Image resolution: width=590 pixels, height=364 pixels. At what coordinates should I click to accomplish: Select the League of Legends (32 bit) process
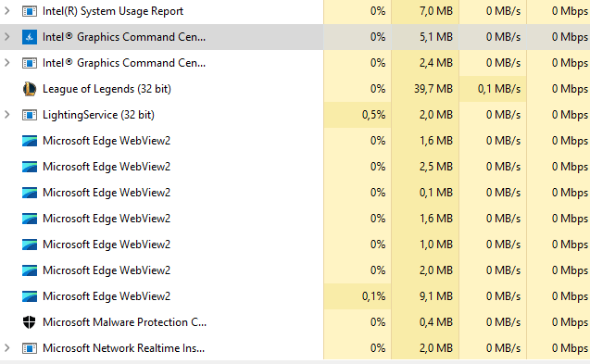[x=295, y=89]
